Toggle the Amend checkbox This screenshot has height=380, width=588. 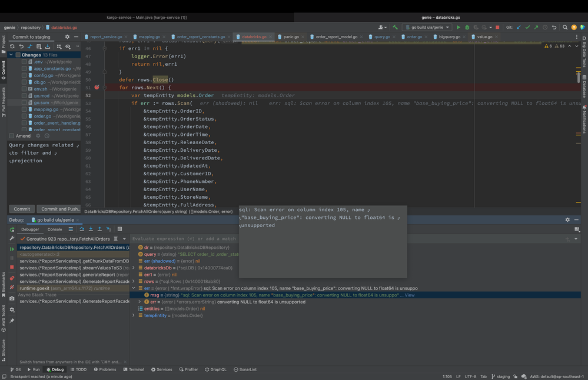point(12,136)
